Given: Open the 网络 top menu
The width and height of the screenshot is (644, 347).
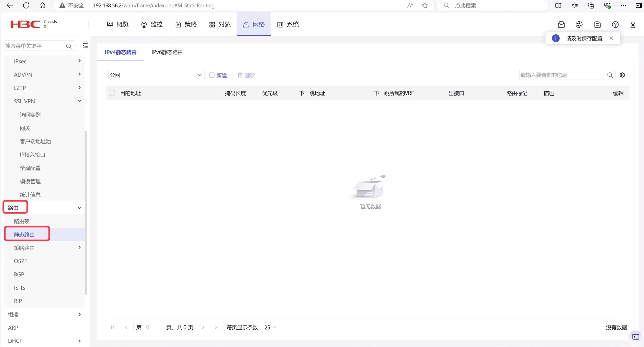Looking at the screenshot, I should [x=254, y=24].
